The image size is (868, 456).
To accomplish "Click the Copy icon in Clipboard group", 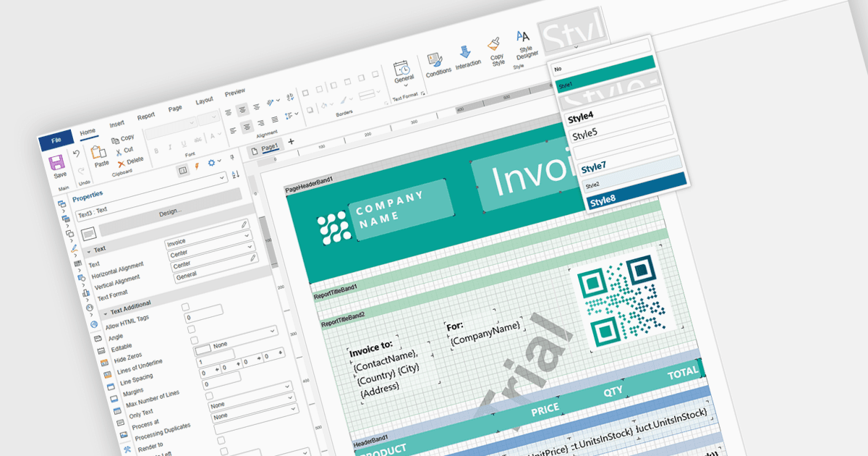I will pyautogui.click(x=116, y=140).
